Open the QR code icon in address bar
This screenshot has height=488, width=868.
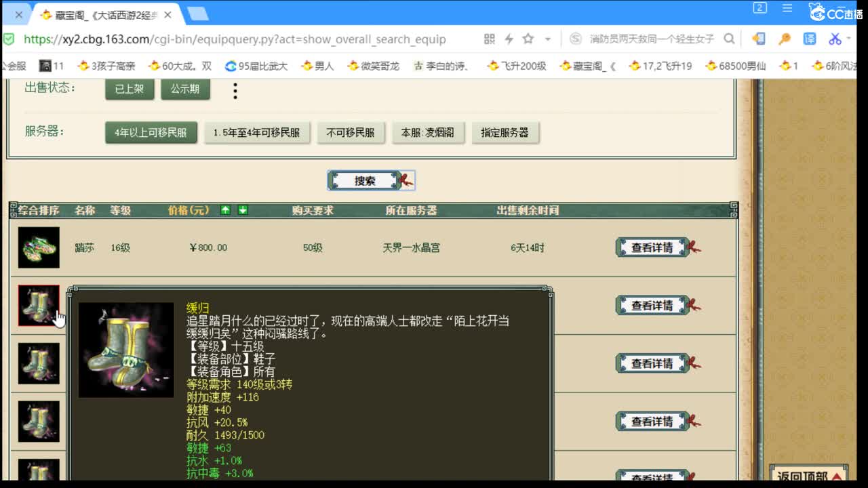coord(489,39)
